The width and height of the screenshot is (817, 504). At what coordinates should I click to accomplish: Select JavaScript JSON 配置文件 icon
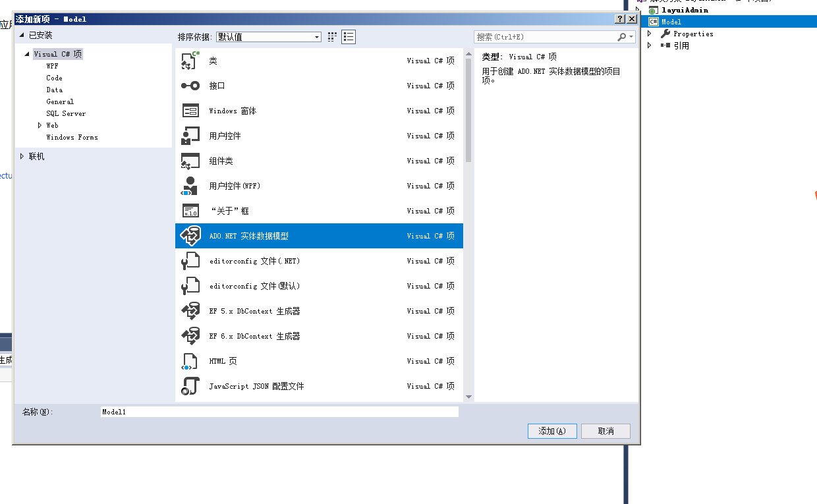coord(190,386)
